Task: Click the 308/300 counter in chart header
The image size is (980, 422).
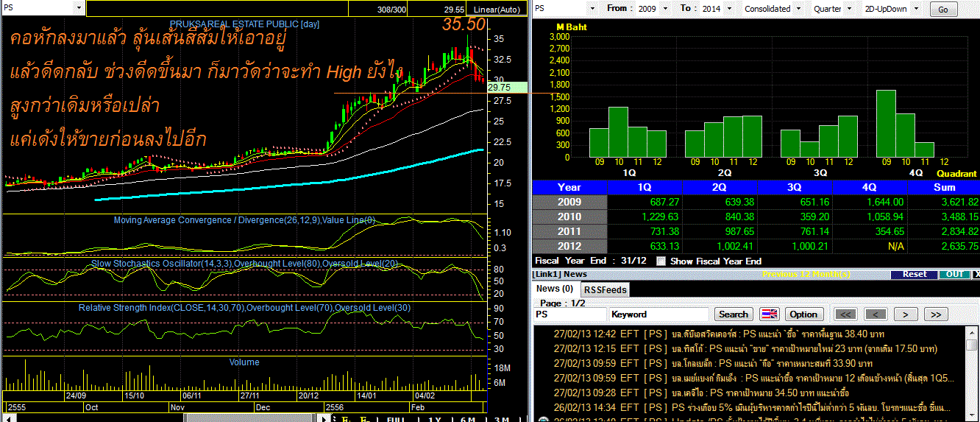Action: 391,10
